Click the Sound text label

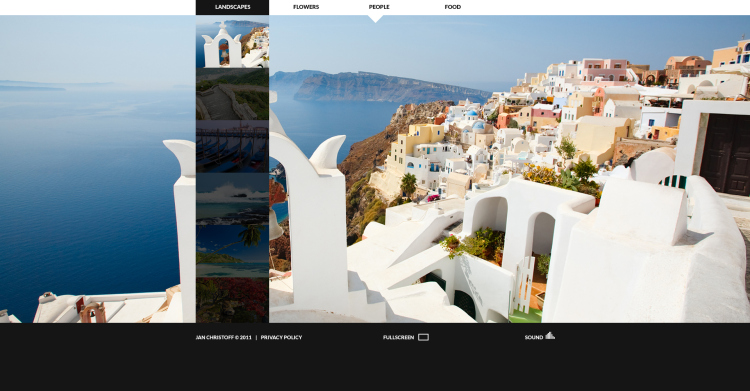click(x=534, y=337)
